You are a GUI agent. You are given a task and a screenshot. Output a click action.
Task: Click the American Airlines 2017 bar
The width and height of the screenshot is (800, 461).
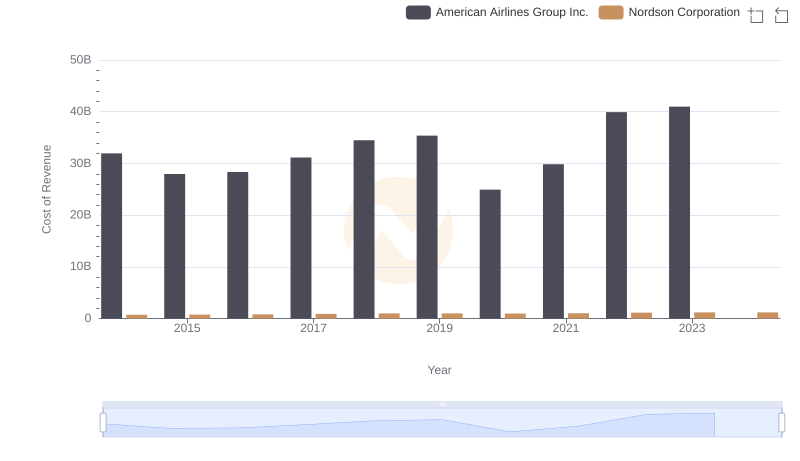pyautogui.click(x=301, y=238)
